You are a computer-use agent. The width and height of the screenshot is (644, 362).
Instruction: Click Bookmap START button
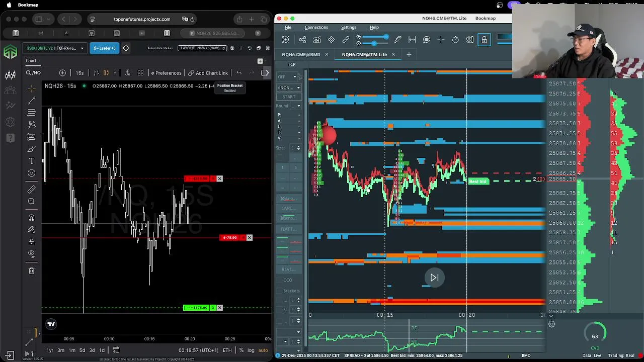point(289,97)
